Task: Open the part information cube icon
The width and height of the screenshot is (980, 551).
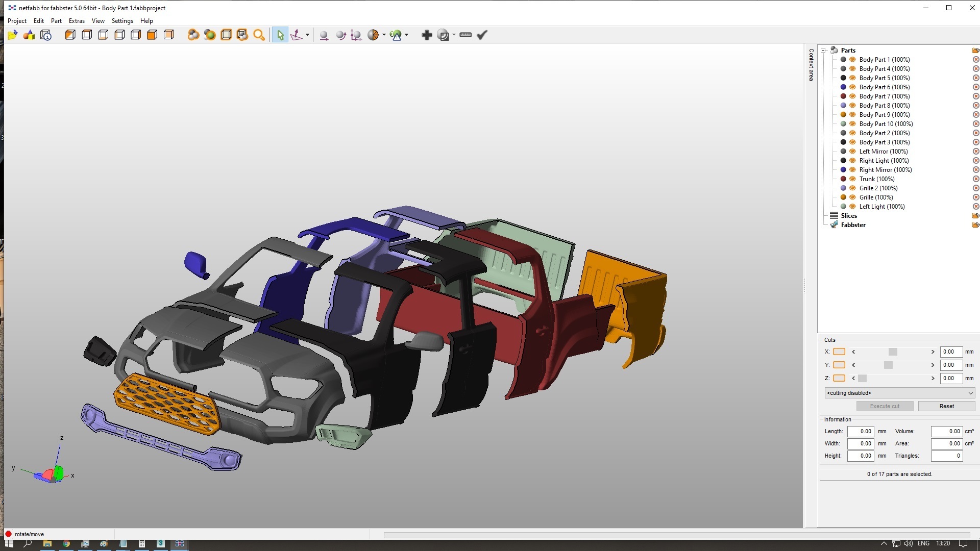Action: point(46,35)
